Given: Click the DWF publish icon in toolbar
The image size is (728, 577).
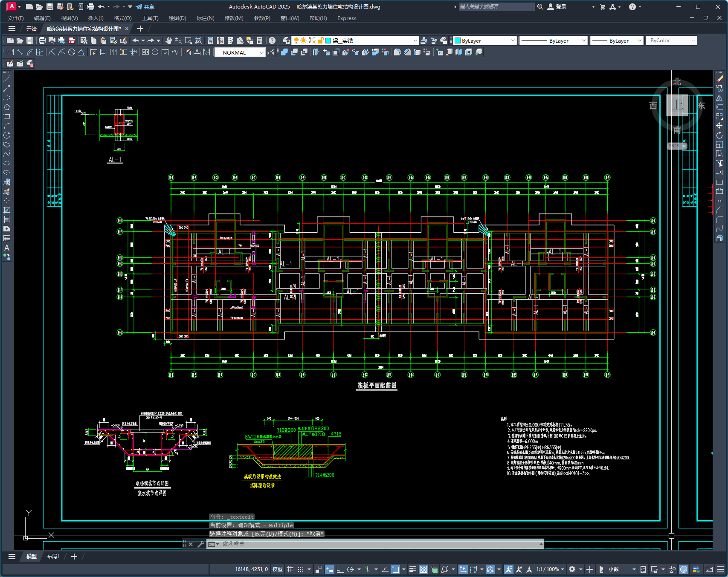Looking at the screenshot, I should pyautogui.click(x=72, y=40).
